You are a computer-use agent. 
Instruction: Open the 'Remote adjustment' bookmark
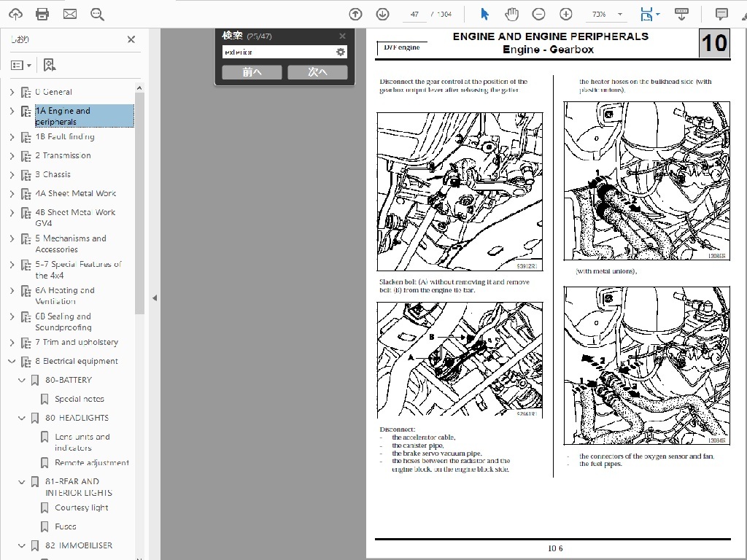coord(92,463)
